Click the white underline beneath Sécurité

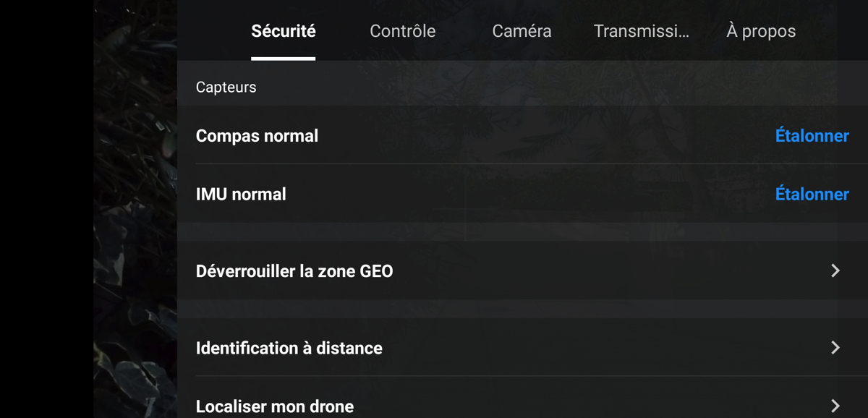[x=284, y=59]
